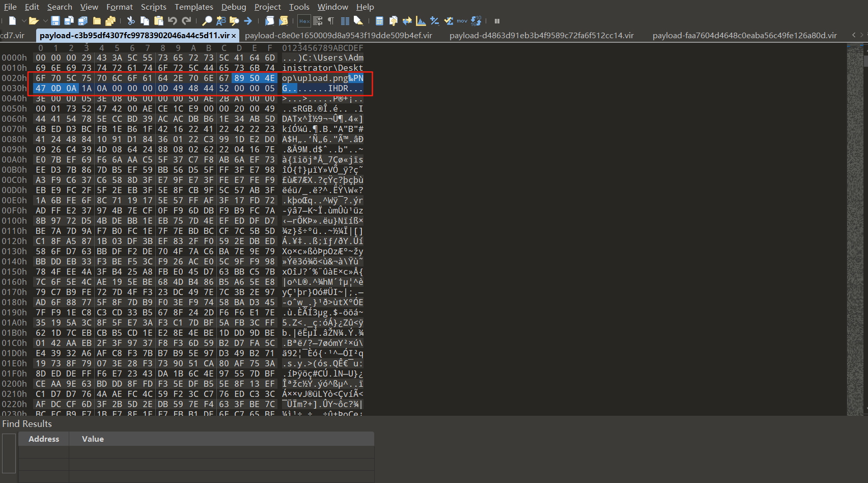868x483 pixels.
Task: Click the Cut scissors icon
Action: click(131, 21)
